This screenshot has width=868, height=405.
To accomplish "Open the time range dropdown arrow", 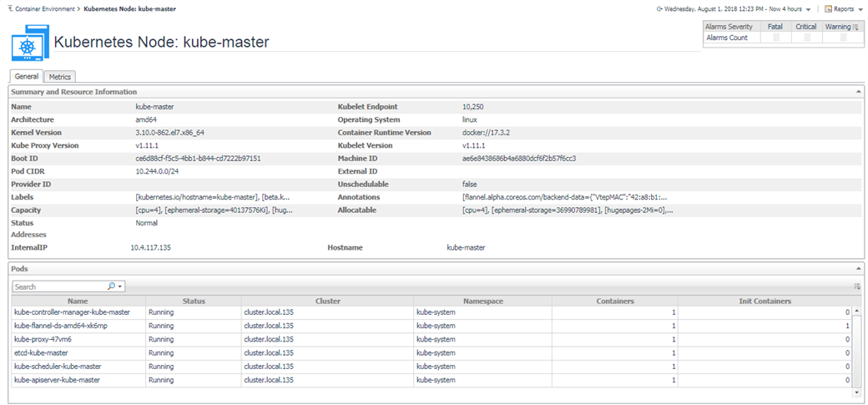I will [809, 9].
